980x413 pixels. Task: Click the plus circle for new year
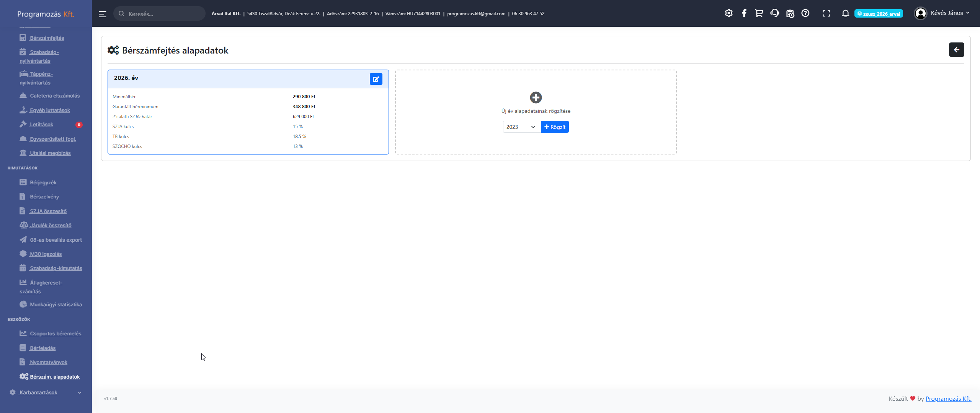(x=536, y=98)
